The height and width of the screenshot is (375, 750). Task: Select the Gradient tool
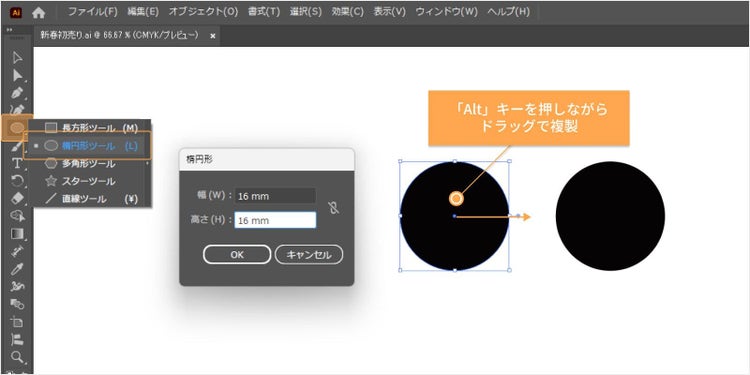pos(17,233)
